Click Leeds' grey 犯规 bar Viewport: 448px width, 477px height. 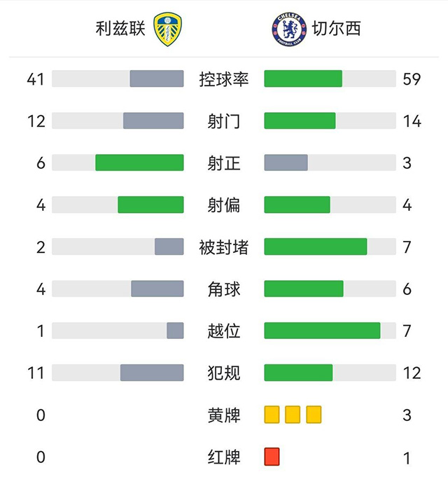click(152, 373)
